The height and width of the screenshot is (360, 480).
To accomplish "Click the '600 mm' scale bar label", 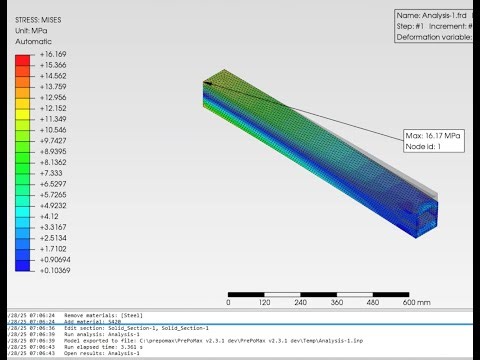I will point(416,302).
